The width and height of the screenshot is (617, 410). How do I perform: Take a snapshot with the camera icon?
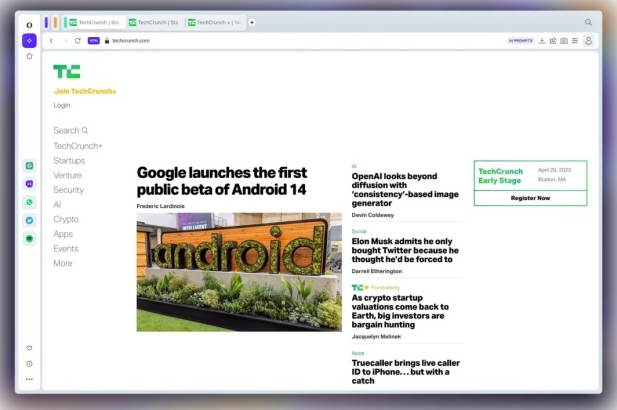tap(564, 41)
